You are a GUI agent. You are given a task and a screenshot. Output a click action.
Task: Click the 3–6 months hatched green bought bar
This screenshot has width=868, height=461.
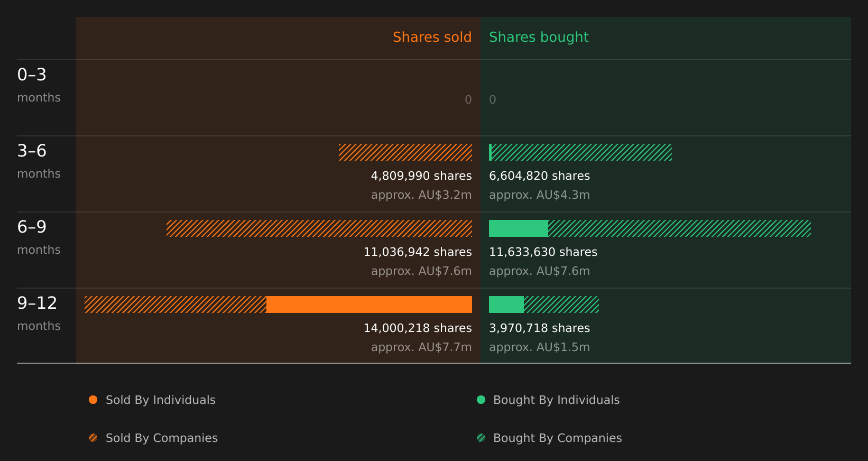[581, 152]
